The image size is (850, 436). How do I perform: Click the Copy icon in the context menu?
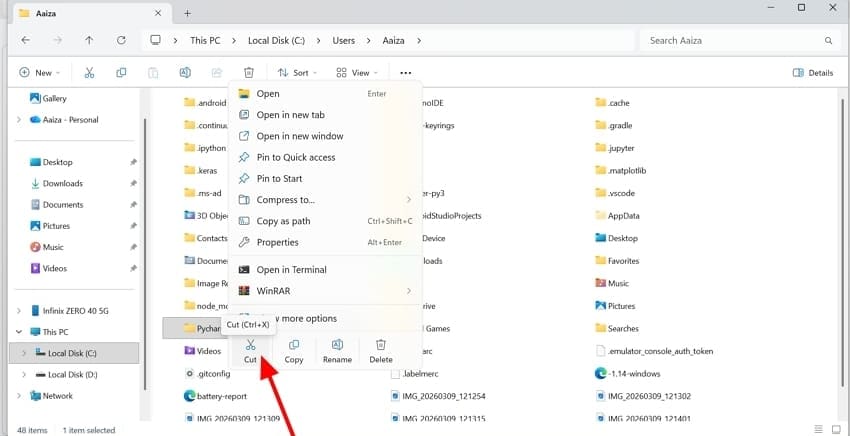(x=294, y=345)
